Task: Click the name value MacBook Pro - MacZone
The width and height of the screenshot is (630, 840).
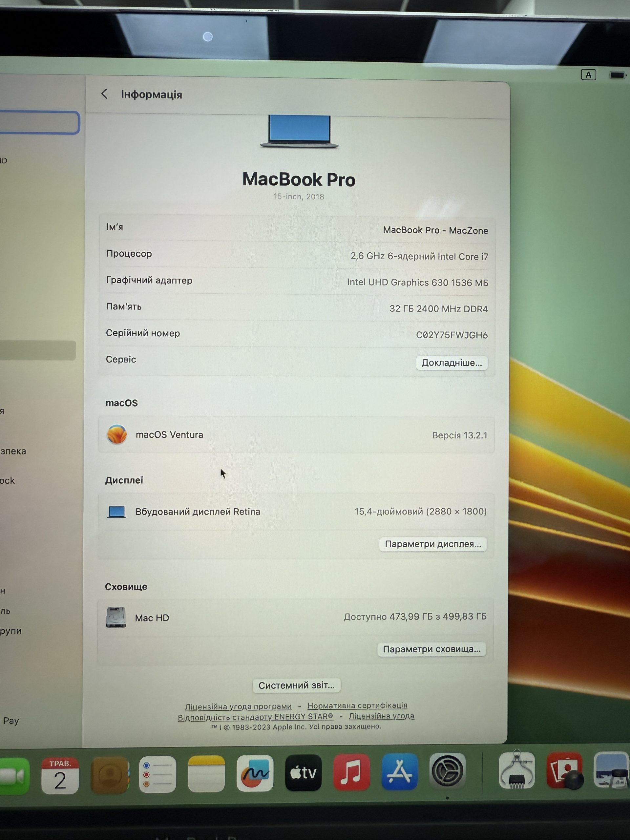Action: 435,230
